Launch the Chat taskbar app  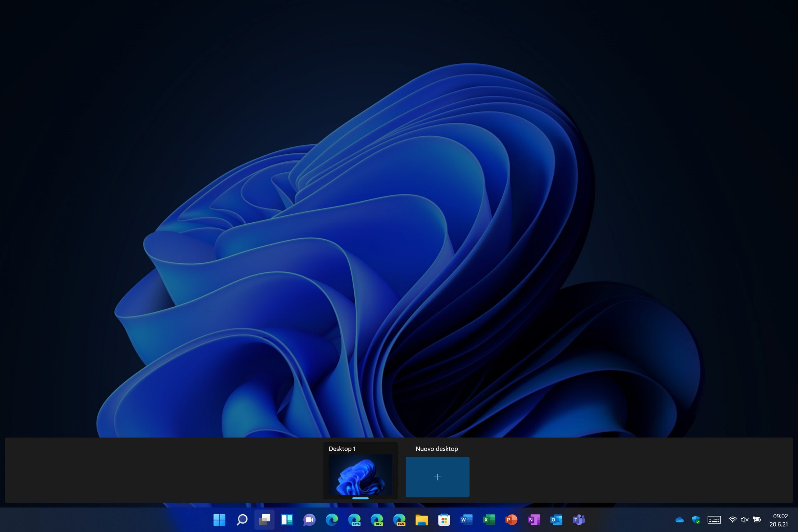click(309, 520)
